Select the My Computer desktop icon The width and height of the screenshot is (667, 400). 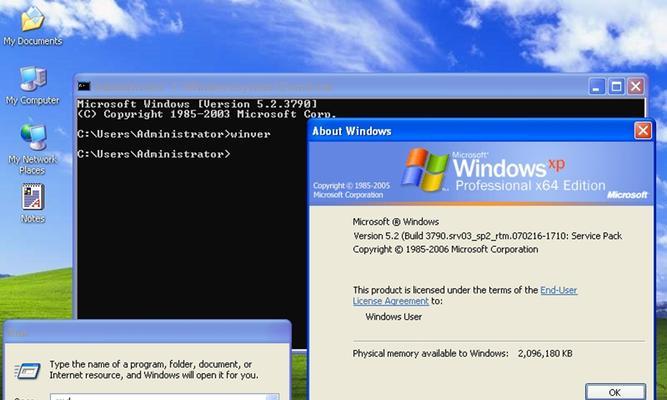point(33,85)
